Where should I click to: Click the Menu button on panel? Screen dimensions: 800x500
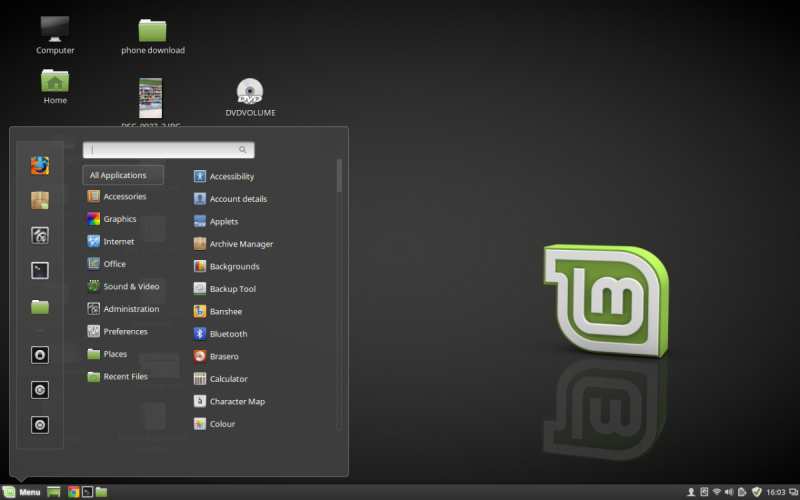[21, 492]
